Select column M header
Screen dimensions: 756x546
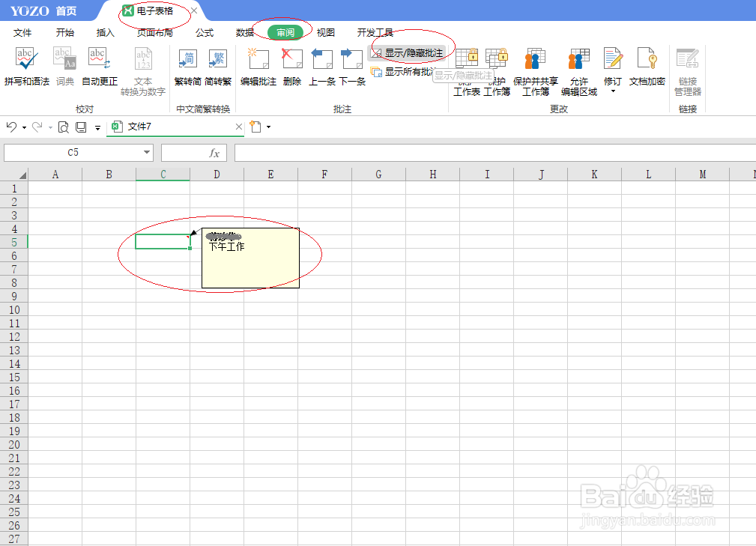(x=703, y=174)
